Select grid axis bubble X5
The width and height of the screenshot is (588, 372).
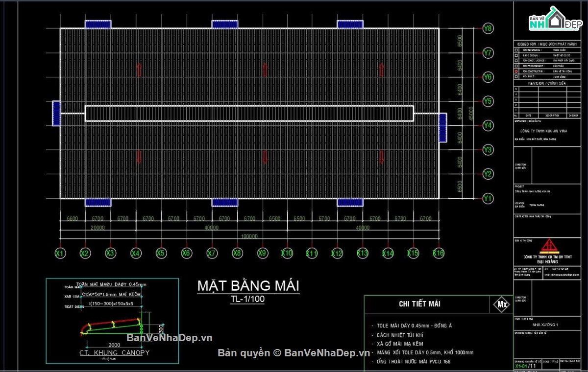pyautogui.click(x=161, y=253)
